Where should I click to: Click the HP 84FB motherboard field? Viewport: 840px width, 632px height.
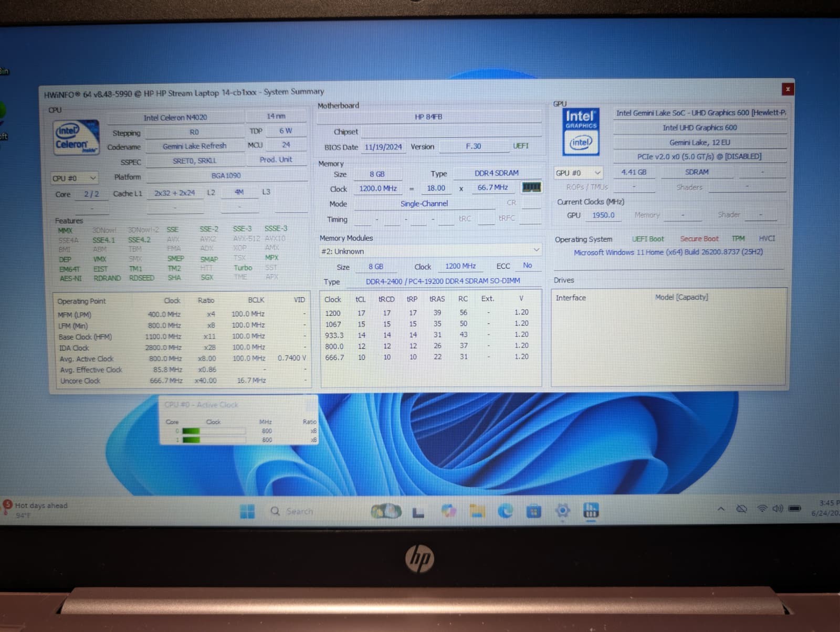(x=428, y=117)
